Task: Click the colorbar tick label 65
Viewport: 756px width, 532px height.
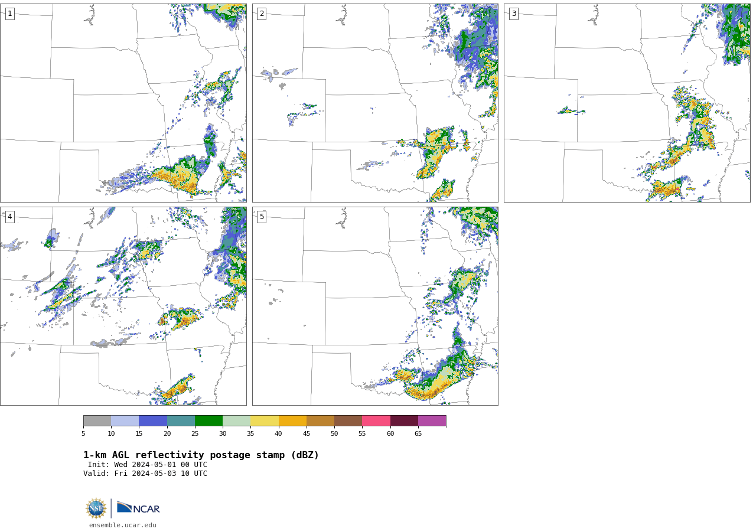Action: coord(418,434)
